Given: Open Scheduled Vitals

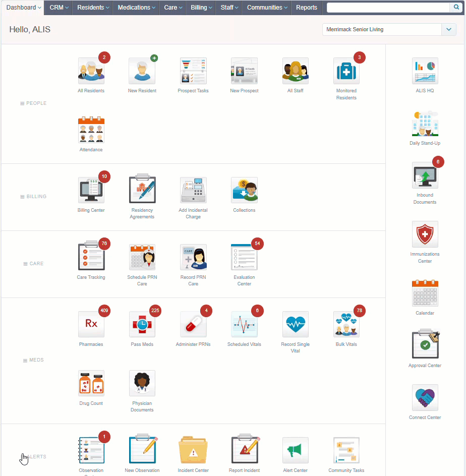Looking at the screenshot, I should click(x=244, y=324).
